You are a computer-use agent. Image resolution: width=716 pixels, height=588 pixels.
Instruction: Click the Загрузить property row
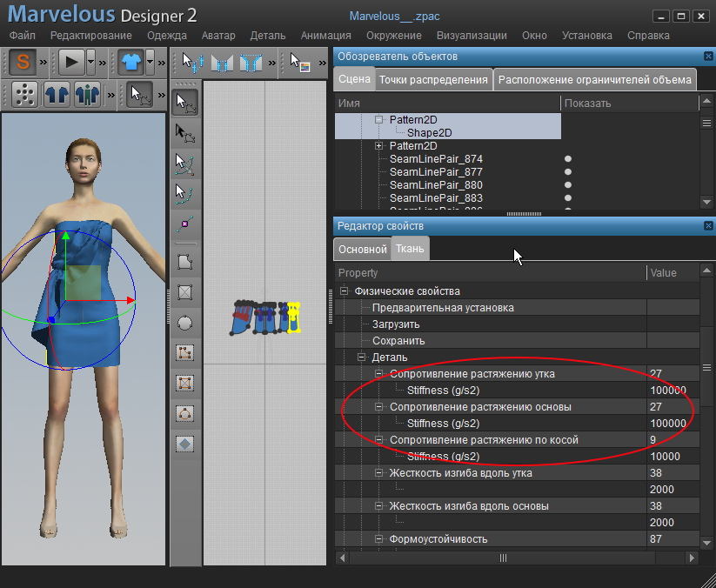click(396, 324)
